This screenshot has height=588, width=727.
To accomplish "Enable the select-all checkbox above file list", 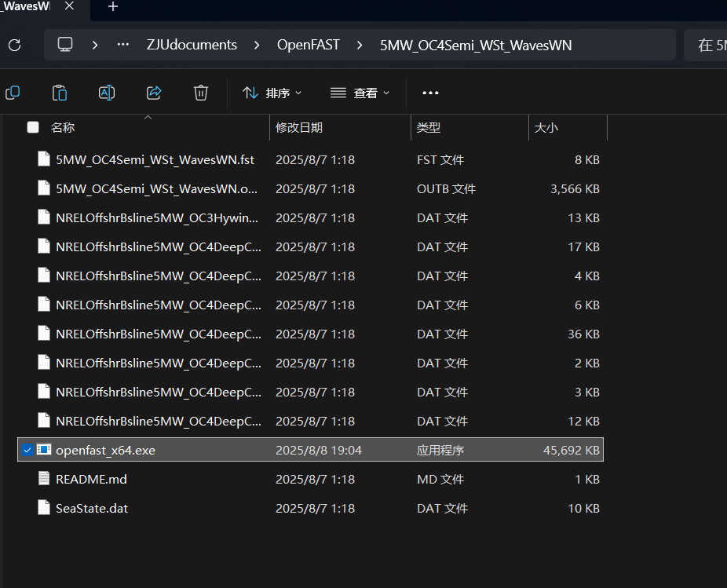I will pos(32,127).
